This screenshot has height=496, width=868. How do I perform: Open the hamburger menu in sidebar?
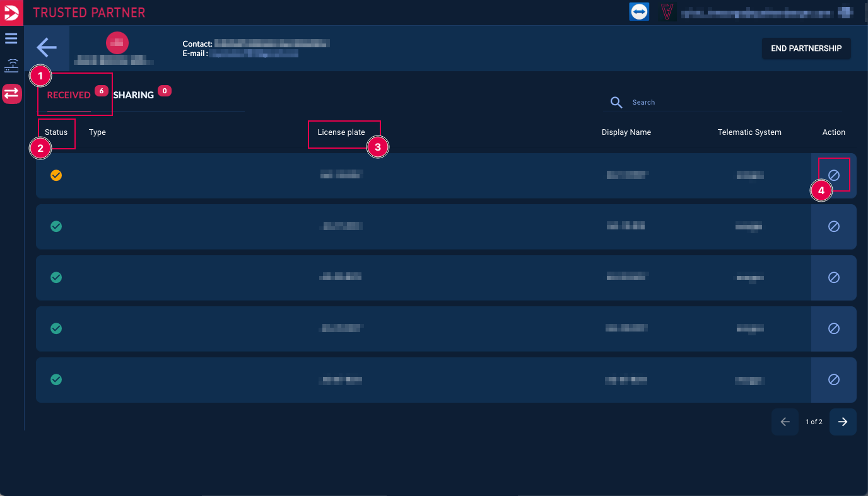pos(11,39)
